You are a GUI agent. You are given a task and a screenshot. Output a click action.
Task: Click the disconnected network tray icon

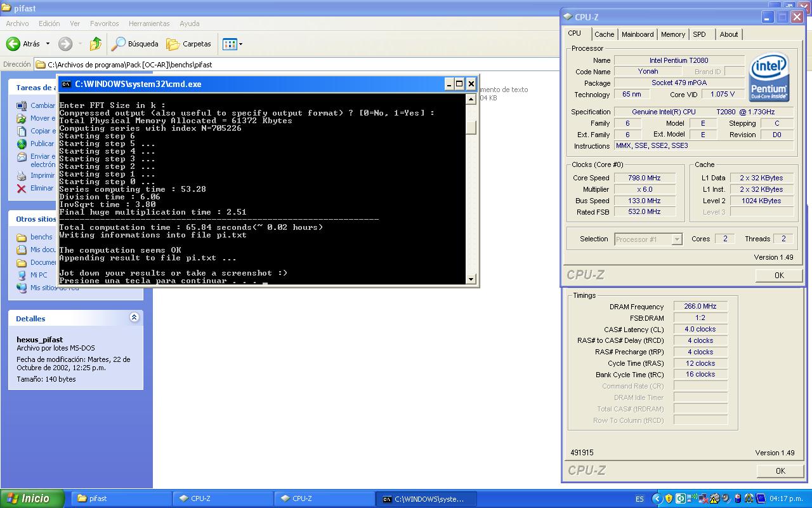[704, 498]
